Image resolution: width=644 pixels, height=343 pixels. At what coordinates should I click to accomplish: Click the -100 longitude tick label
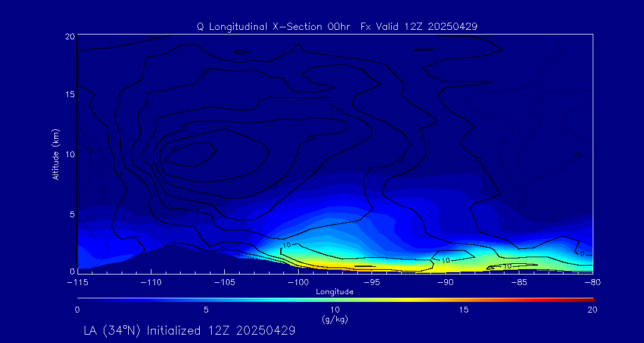pyautogui.click(x=298, y=282)
